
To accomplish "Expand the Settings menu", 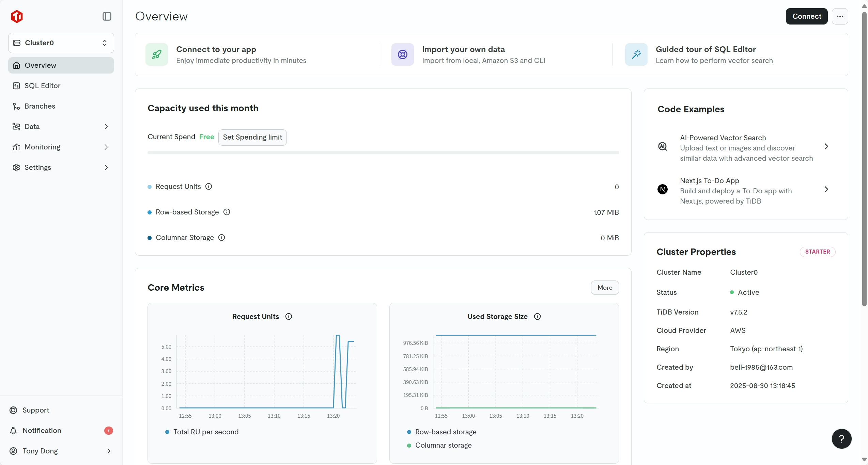I will tap(61, 167).
